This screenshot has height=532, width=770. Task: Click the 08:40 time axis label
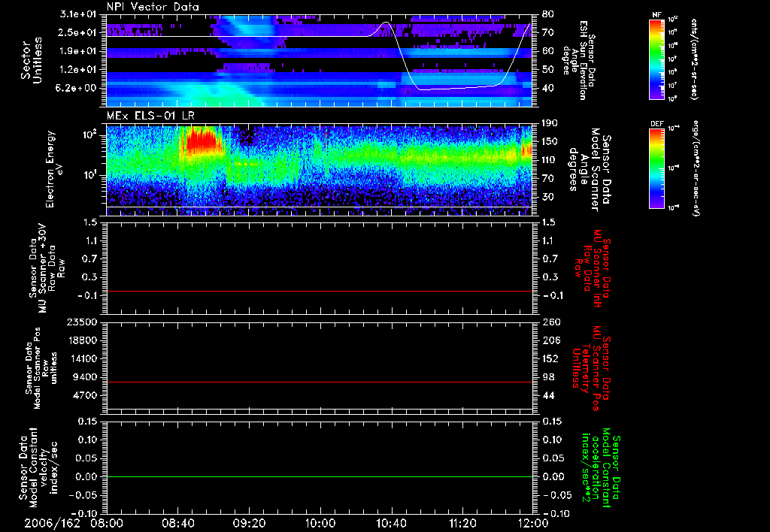tap(177, 522)
